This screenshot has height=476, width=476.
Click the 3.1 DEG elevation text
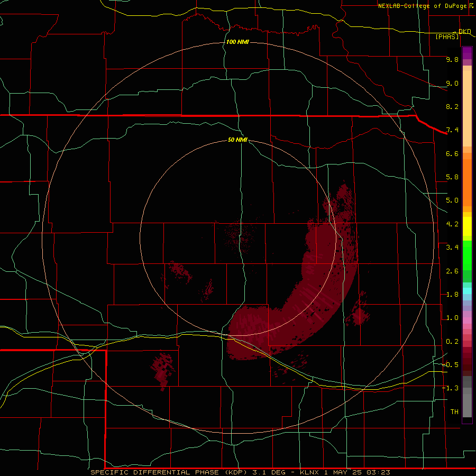[269, 472]
